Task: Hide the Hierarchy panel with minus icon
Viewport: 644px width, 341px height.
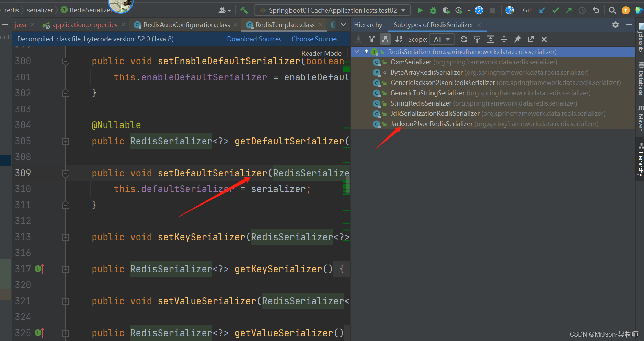Action: (629, 25)
